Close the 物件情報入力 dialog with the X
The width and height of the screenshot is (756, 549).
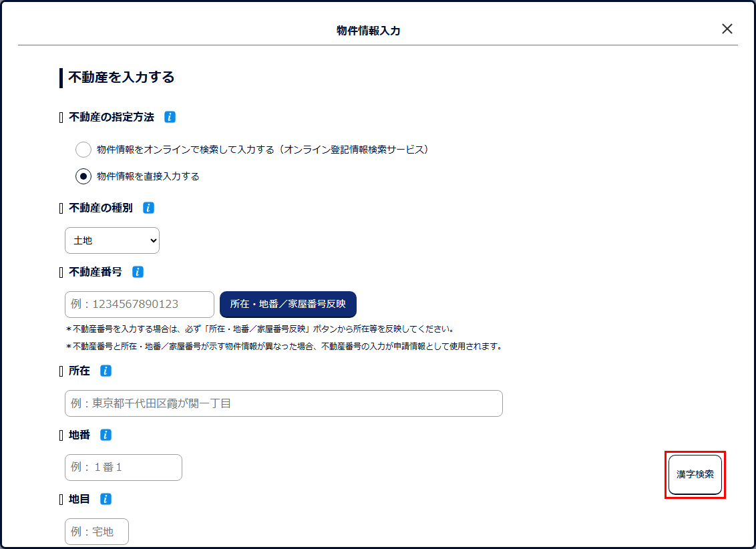[727, 29]
